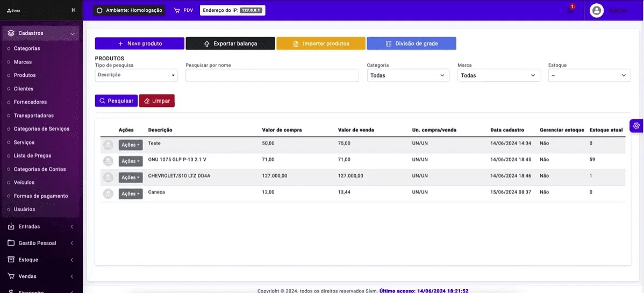The image size is (644, 293).
Task: Open Categorias de Serviços
Action: click(x=41, y=128)
